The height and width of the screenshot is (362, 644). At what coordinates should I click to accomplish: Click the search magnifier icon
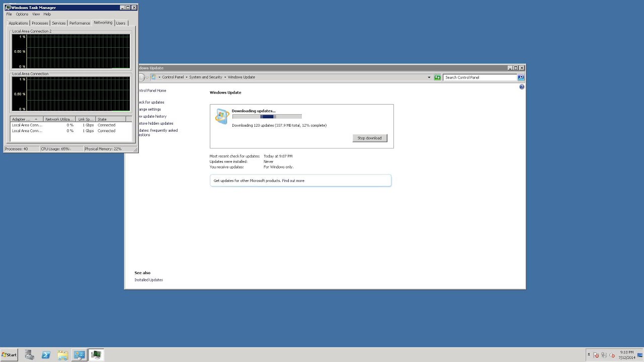coord(521,77)
